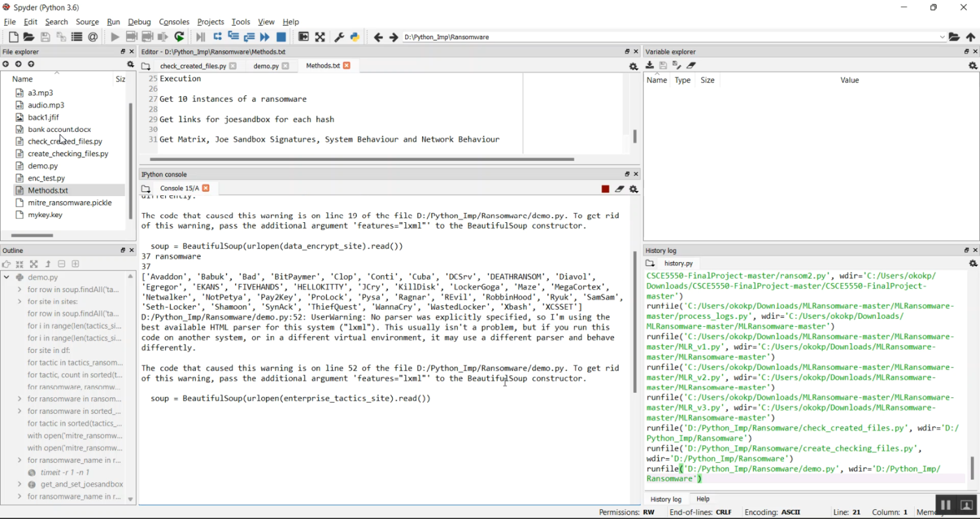Expand the demo.py node in Outline
Screen dimensions: 980x519
click(5, 276)
